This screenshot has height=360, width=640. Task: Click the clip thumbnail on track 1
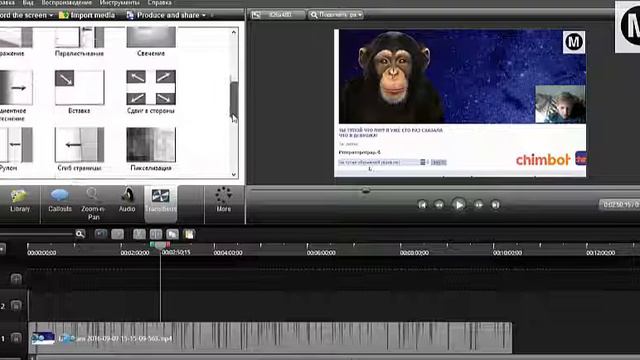[43, 338]
